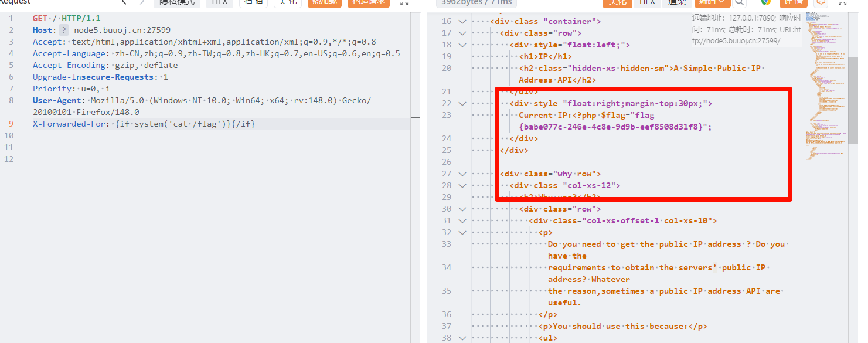Open search in the response panel
This screenshot has height=343, width=868.
point(740,2)
